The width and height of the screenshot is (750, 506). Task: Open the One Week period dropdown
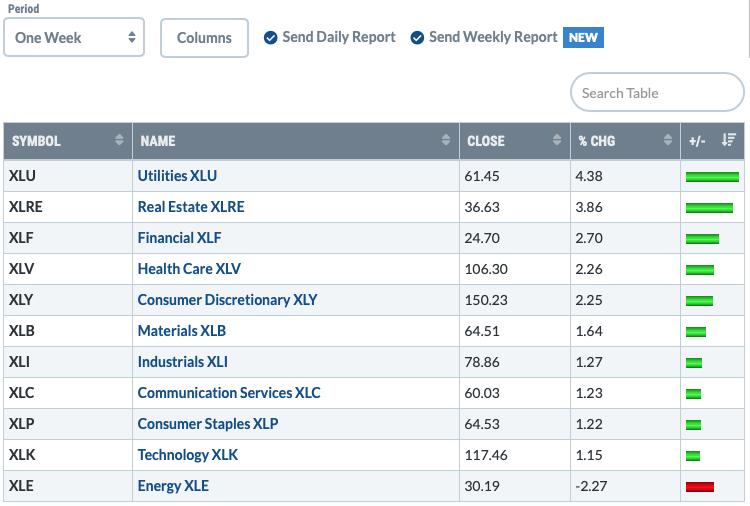coord(74,37)
